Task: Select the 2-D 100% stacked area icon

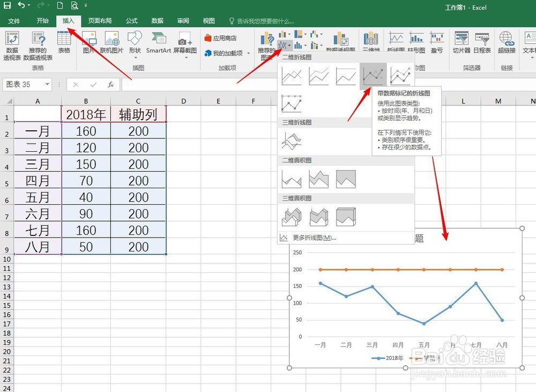Action: (346, 179)
